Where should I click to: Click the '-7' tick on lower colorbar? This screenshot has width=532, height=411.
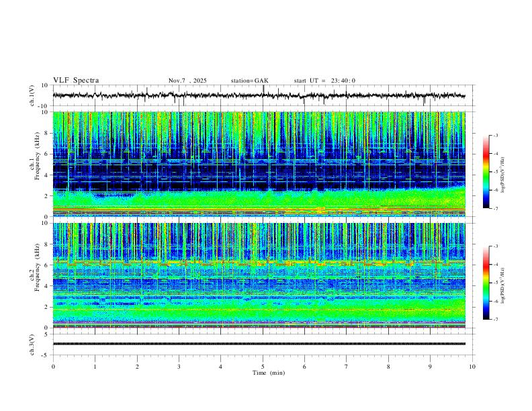495,320
